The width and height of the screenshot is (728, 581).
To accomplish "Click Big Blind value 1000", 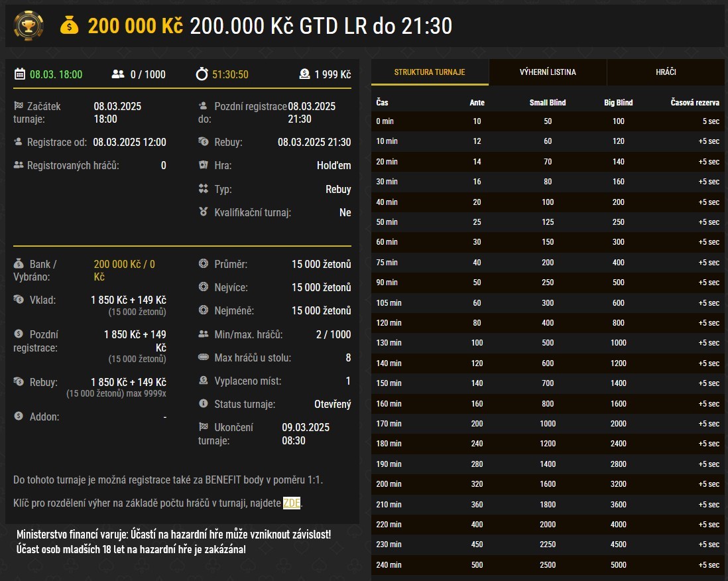I will tap(619, 343).
